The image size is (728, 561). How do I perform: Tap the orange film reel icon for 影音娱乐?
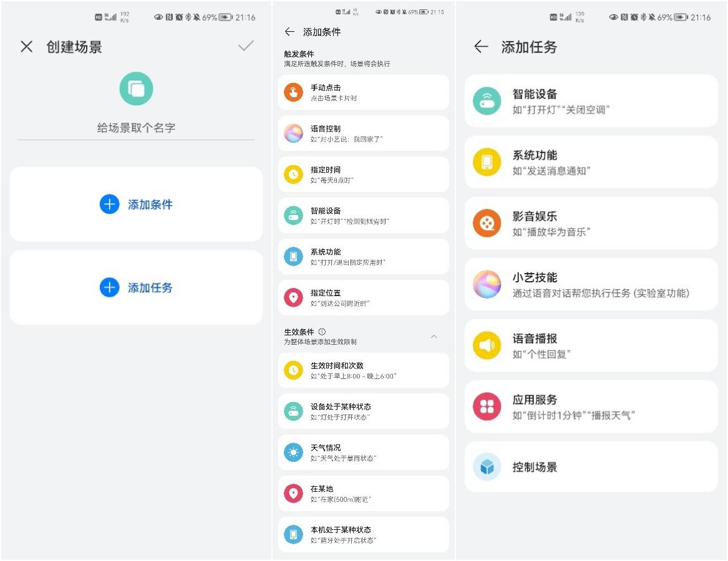[x=487, y=223]
